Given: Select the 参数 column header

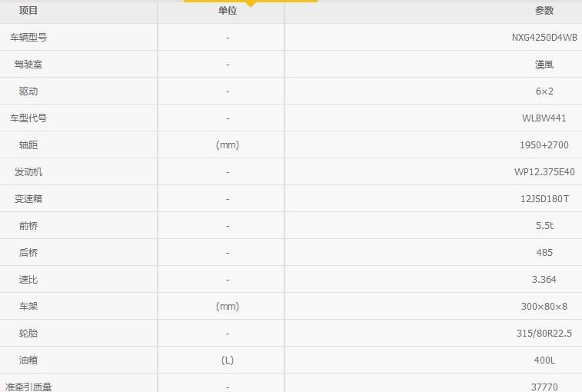Looking at the screenshot, I should click(x=544, y=11).
